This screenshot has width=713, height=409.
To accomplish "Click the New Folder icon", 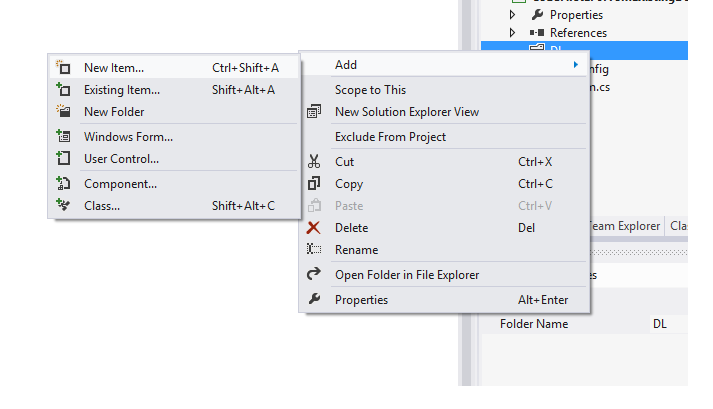I will [x=63, y=112].
